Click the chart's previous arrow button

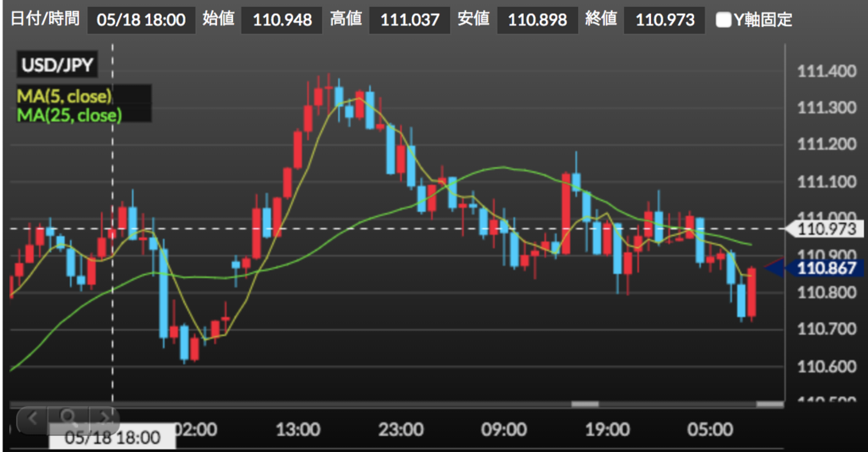[x=32, y=418]
